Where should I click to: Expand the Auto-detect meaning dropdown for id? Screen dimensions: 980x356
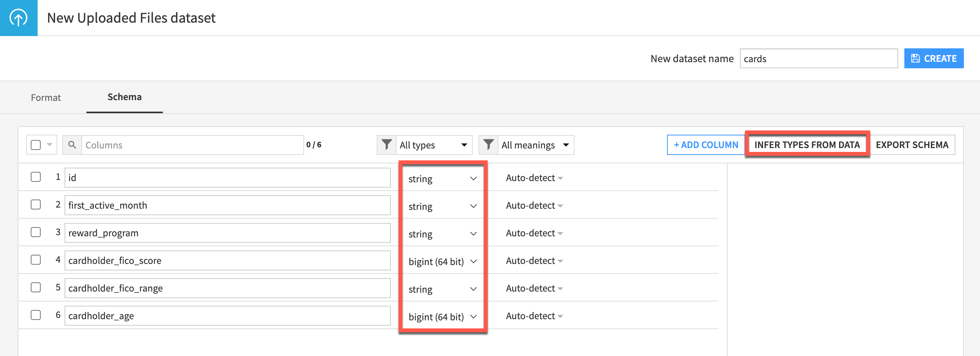[534, 178]
